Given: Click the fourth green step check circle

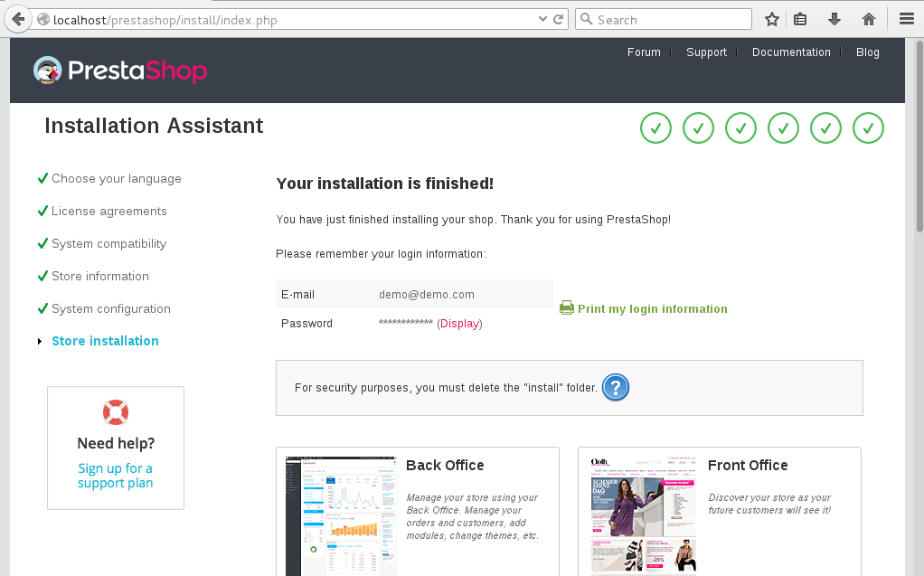Looking at the screenshot, I should [x=783, y=127].
